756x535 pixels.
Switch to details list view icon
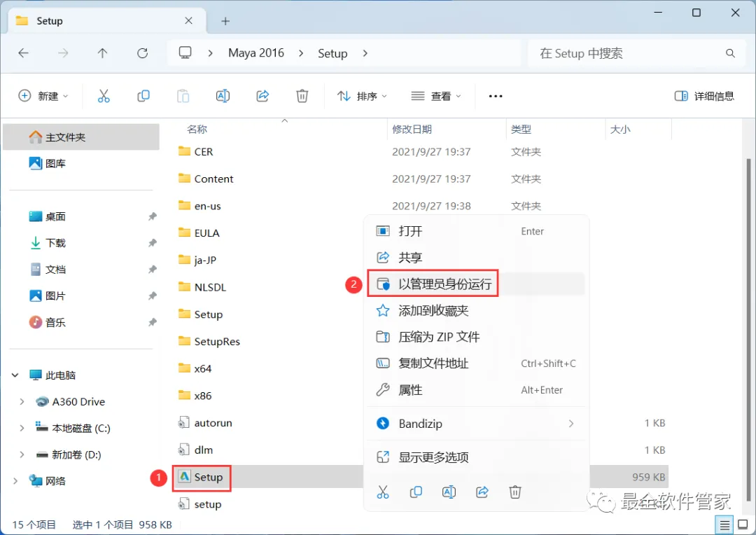[724, 525]
